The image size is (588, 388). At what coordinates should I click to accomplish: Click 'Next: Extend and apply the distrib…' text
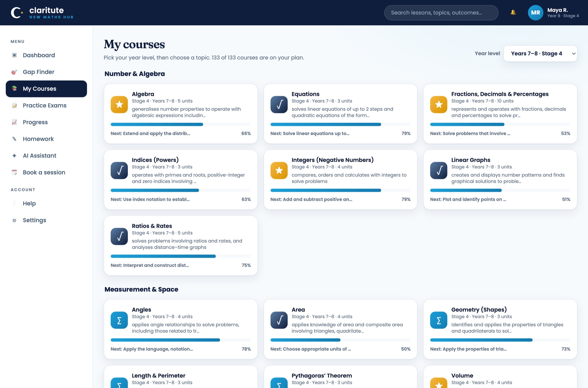pos(150,133)
